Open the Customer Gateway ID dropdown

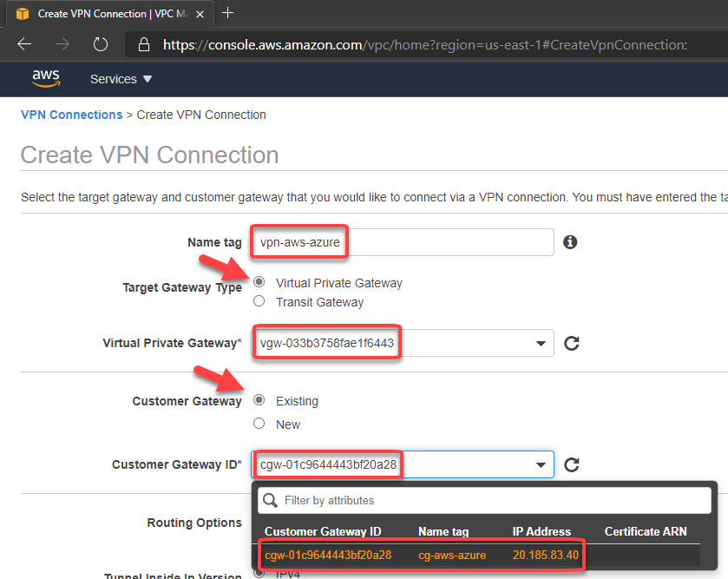(x=403, y=464)
